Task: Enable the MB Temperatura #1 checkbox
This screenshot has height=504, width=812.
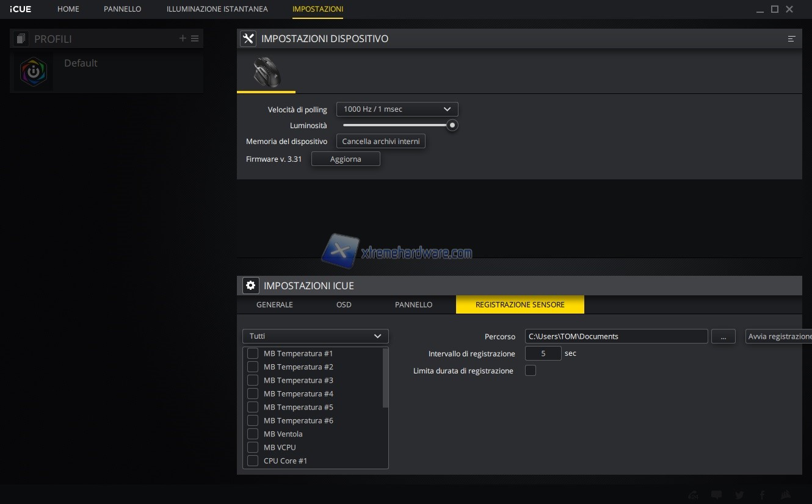Action: [252, 353]
